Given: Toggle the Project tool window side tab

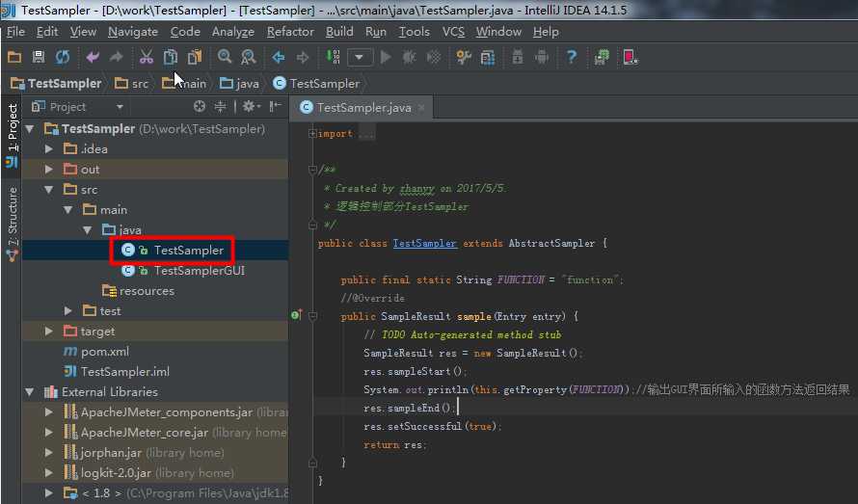Looking at the screenshot, I should 12,136.
